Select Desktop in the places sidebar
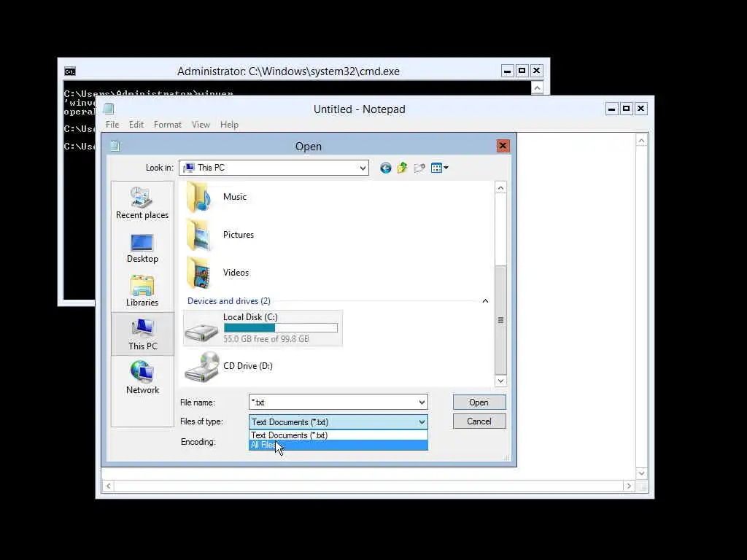Image resolution: width=747 pixels, height=560 pixels. click(x=142, y=248)
